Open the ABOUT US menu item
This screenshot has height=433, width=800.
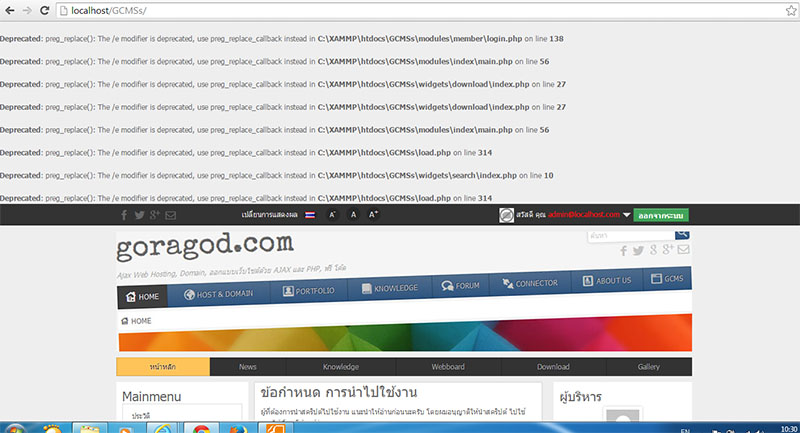(607, 281)
